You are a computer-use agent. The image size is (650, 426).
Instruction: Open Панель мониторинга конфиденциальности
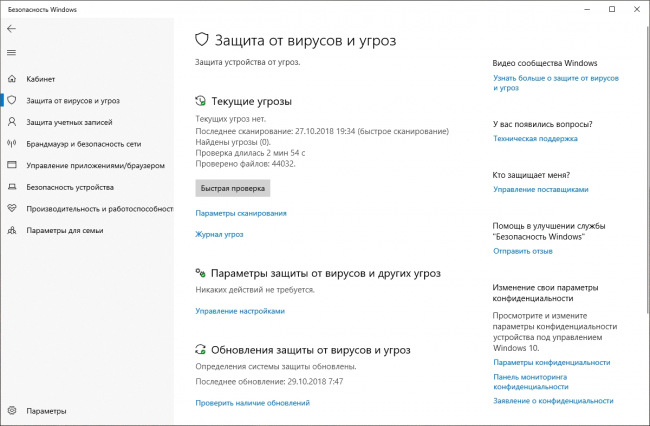coord(531,382)
